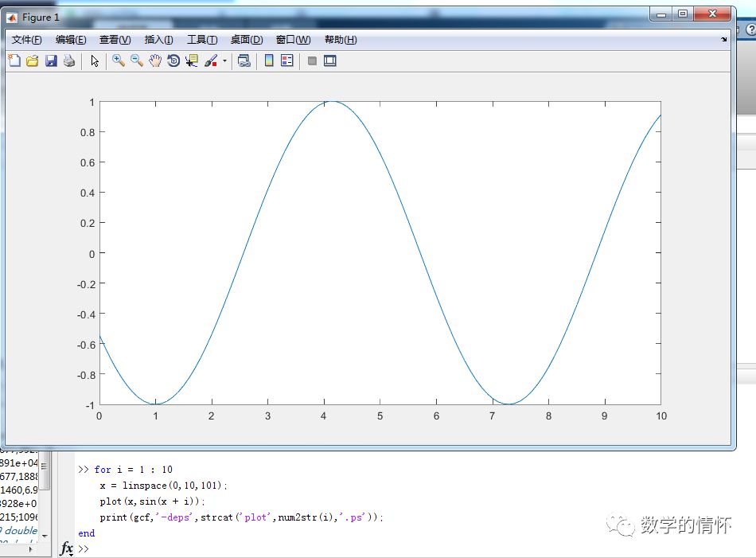The height and width of the screenshot is (558, 756).
Task: Open the 编辑(E) menu
Action: coord(71,40)
